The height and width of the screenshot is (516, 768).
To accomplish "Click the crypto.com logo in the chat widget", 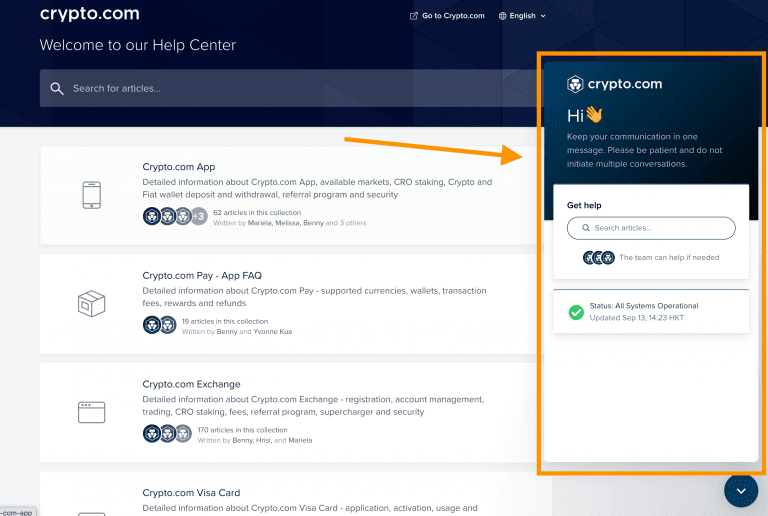I will (x=614, y=84).
